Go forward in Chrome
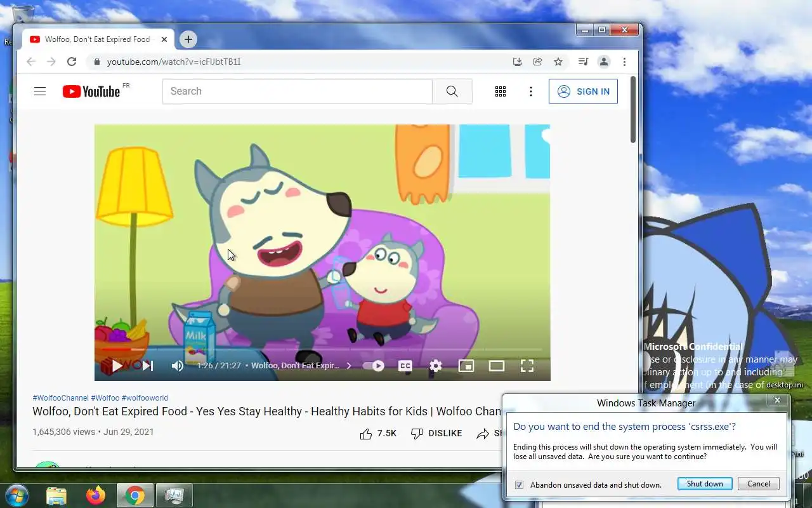This screenshot has width=812, height=508. (x=51, y=62)
